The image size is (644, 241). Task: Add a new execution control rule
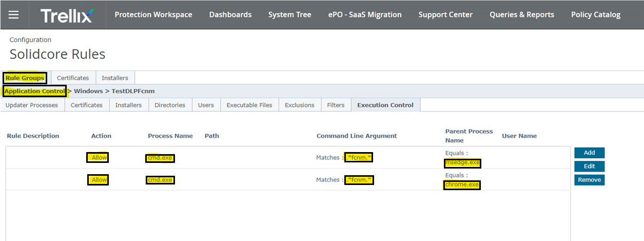point(589,153)
